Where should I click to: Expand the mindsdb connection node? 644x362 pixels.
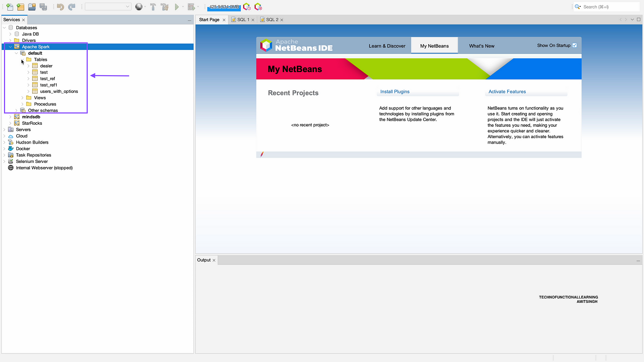click(x=10, y=117)
